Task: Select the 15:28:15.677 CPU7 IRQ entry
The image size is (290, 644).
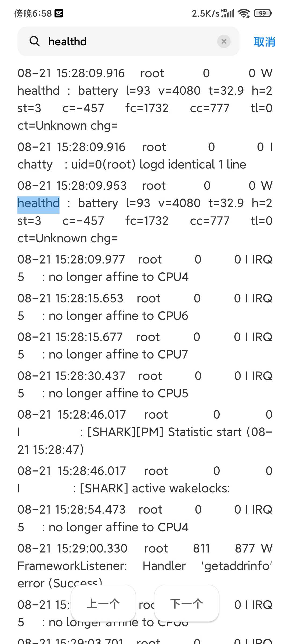Action: [x=145, y=346]
